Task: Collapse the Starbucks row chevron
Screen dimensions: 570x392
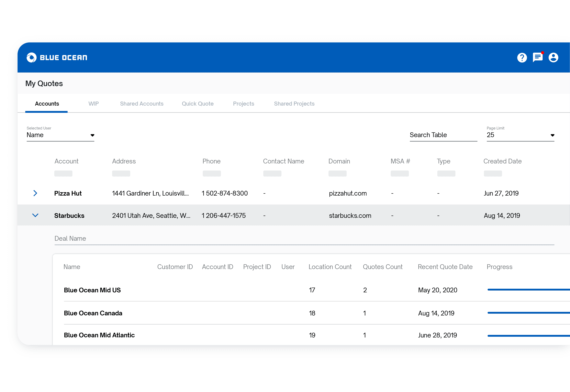Action: tap(35, 215)
